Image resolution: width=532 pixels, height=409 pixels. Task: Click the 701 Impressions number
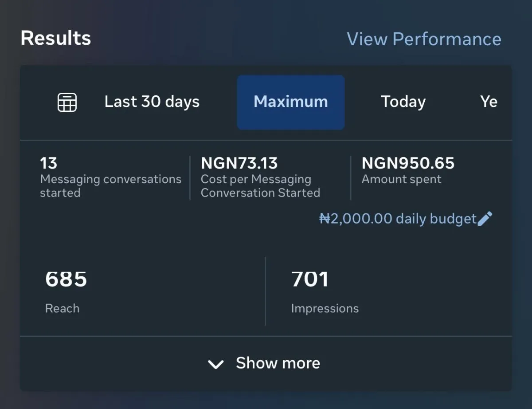tap(310, 279)
